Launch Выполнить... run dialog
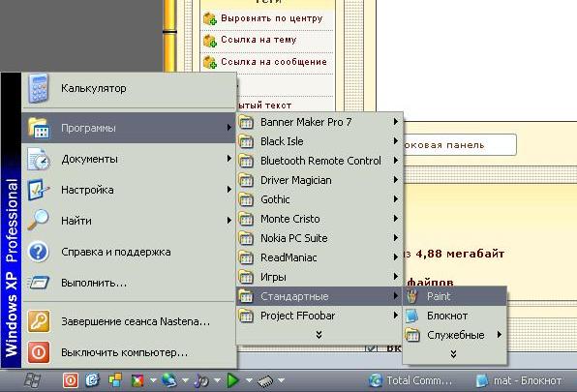This screenshot has width=577, height=392. (x=129, y=283)
